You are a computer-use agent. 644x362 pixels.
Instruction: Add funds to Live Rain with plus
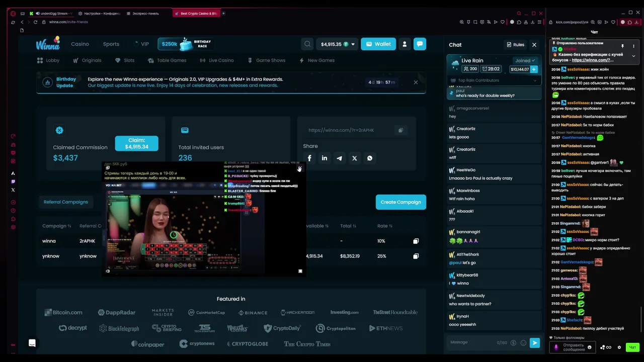point(534,69)
